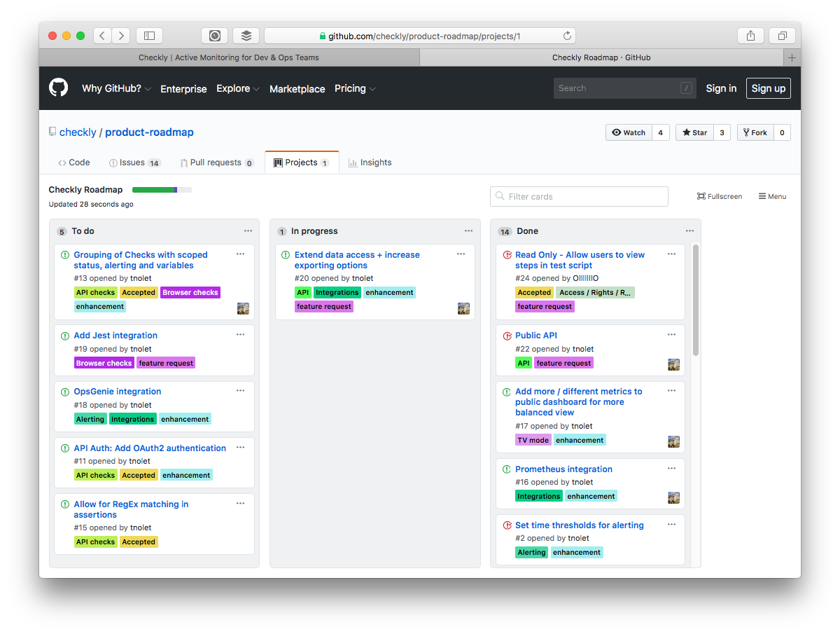Open the project Menu hamburger

coord(772,196)
